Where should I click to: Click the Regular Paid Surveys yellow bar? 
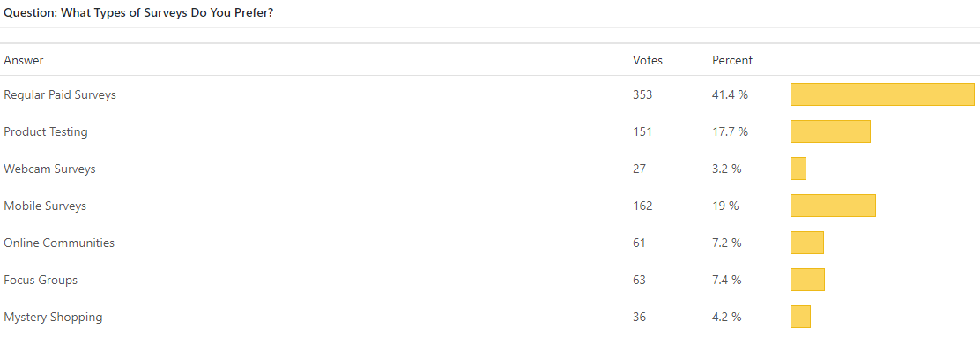[x=882, y=94]
